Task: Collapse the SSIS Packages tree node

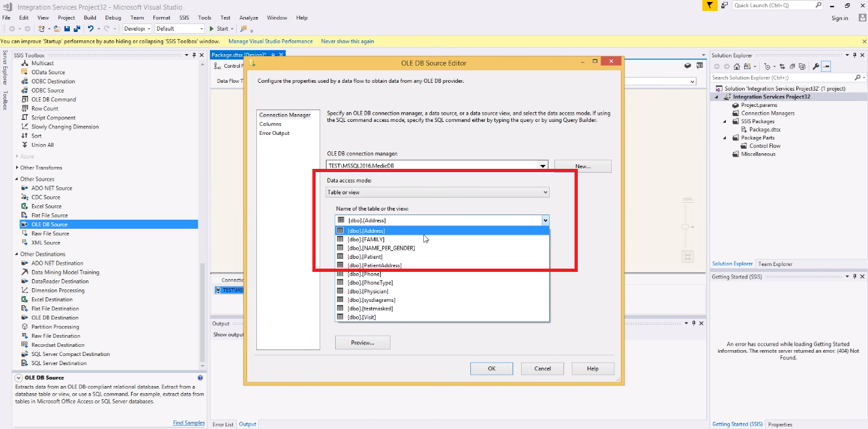Action: pos(726,121)
